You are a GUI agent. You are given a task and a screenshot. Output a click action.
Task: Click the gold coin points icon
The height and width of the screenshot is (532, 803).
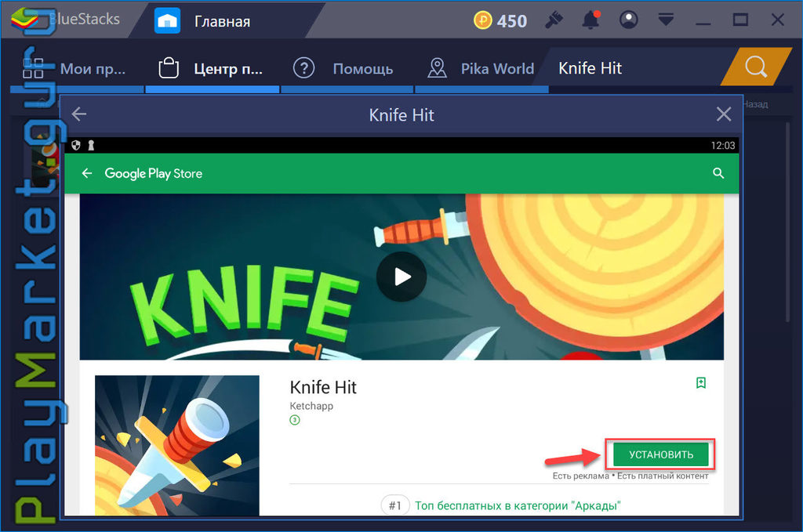482,20
